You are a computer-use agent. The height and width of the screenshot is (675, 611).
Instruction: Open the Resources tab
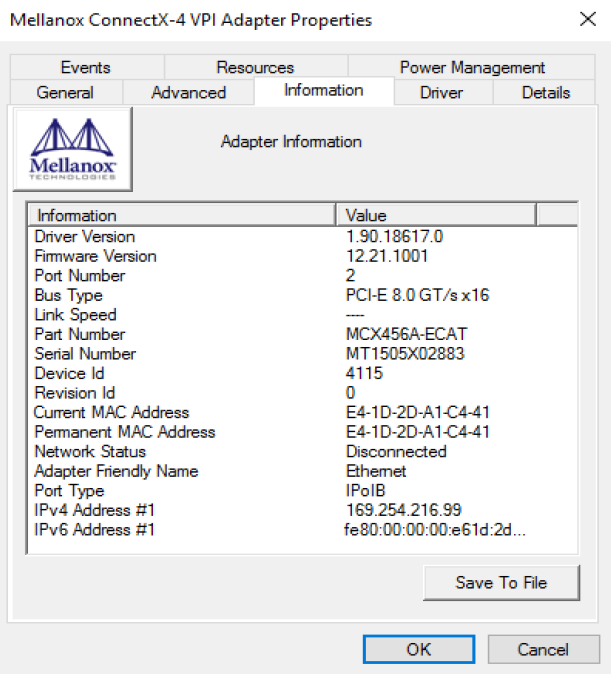[255, 68]
